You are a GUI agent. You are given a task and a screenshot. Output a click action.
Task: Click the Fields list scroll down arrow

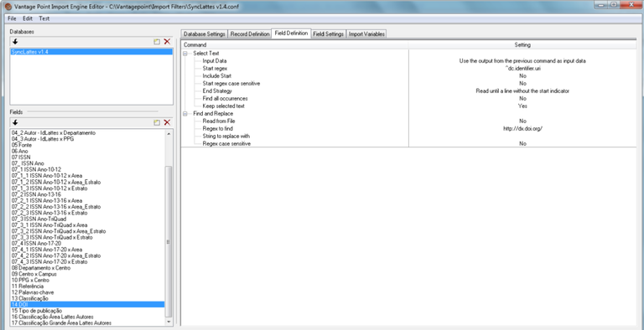point(169,322)
